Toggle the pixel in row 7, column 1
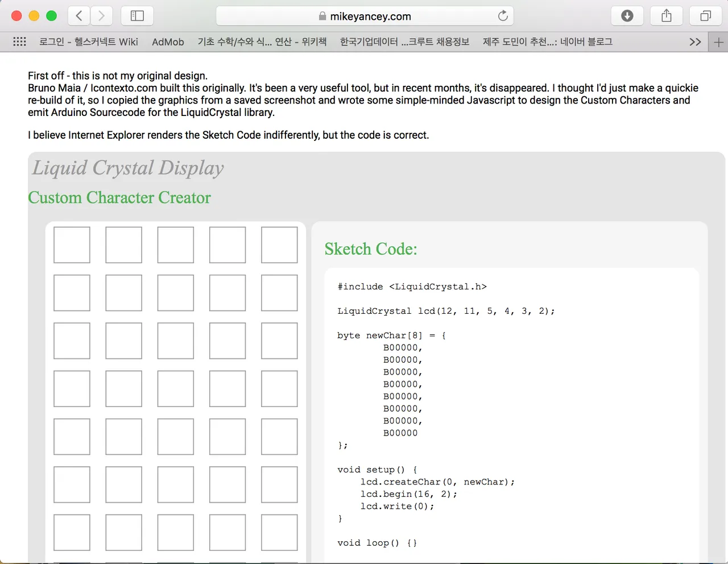 pyautogui.click(x=72, y=533)
